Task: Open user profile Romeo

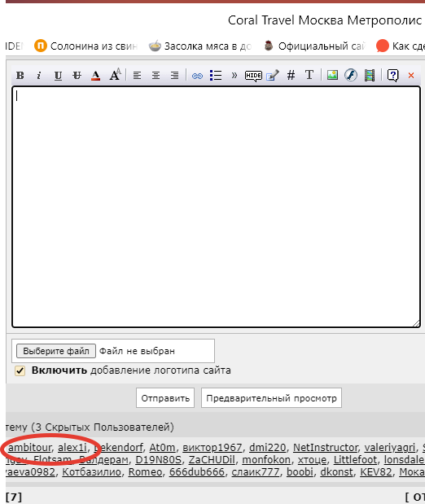Action: (x=145, y=472)
